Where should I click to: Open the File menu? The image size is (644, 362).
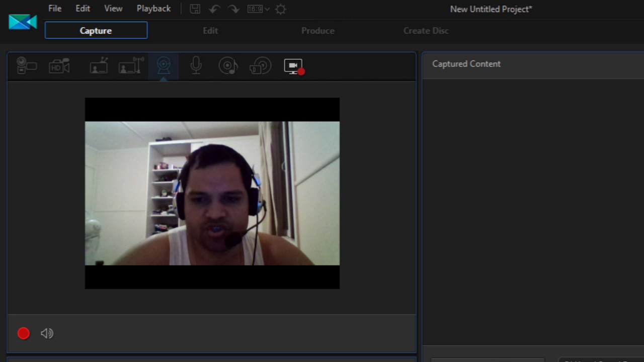55,9
